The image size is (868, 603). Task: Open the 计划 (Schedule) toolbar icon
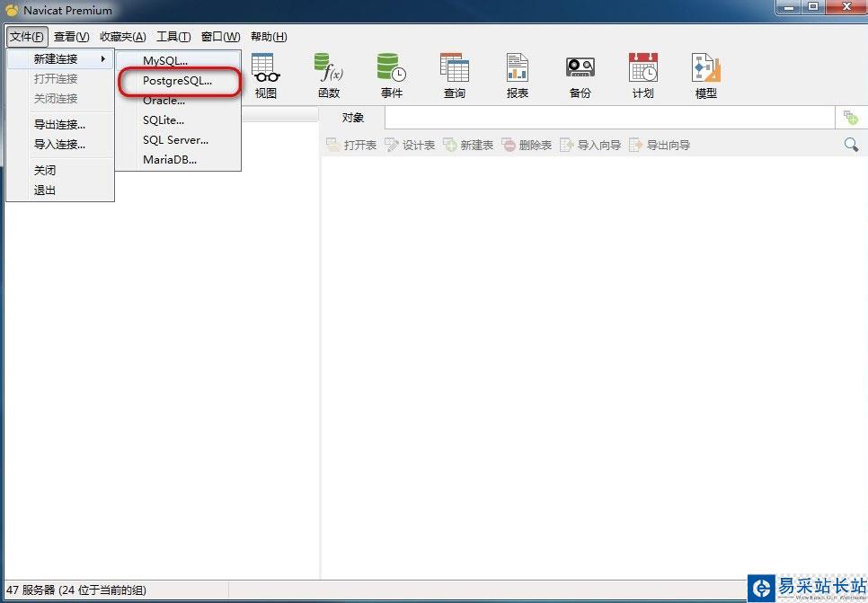click(643, 75)
